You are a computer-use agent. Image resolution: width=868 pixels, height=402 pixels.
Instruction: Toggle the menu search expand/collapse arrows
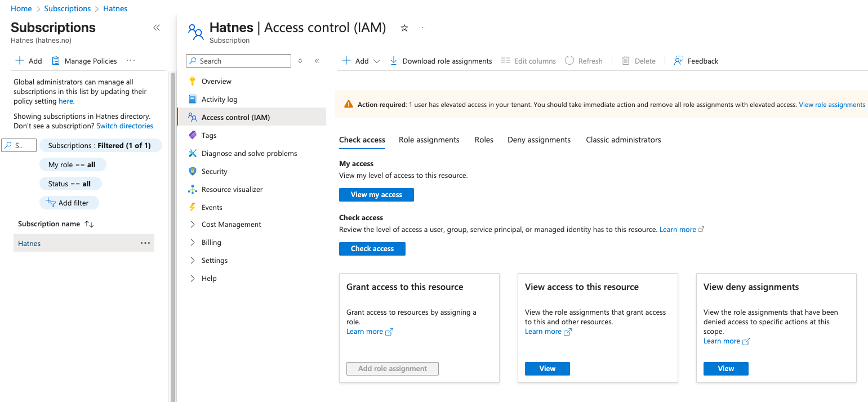pos(300,61)
